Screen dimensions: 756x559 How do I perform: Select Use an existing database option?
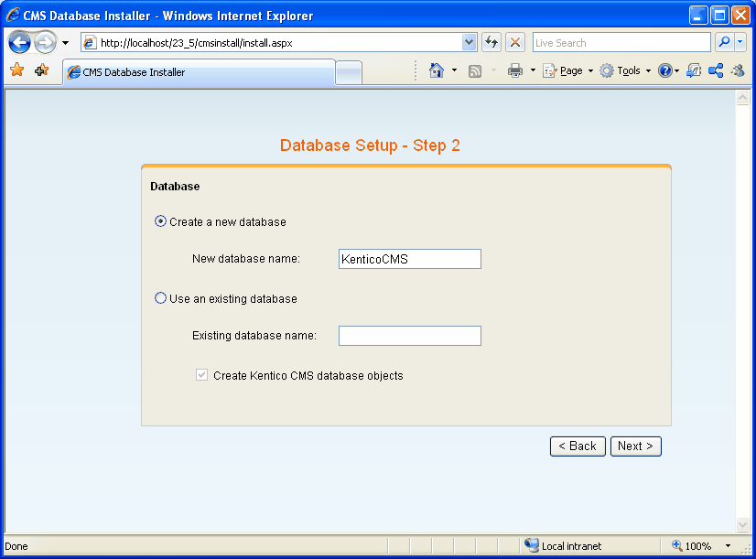pyautogui.click(x=160, y=298)
